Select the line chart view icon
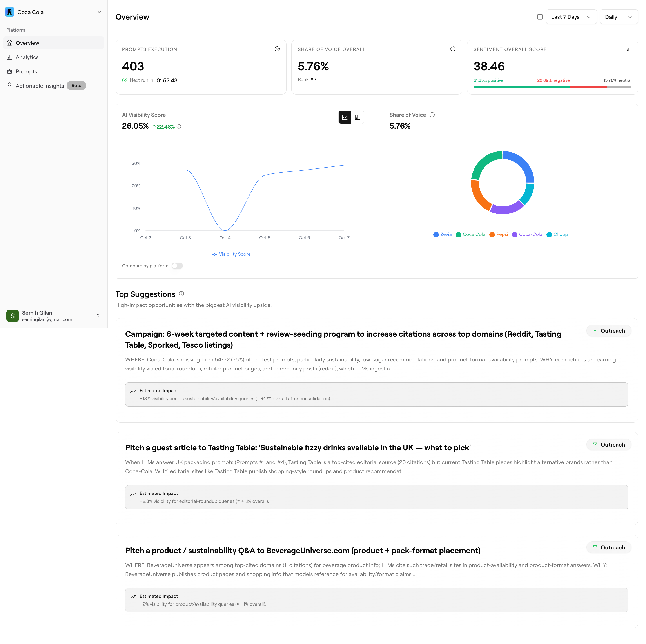 click(x=345, y=117)
